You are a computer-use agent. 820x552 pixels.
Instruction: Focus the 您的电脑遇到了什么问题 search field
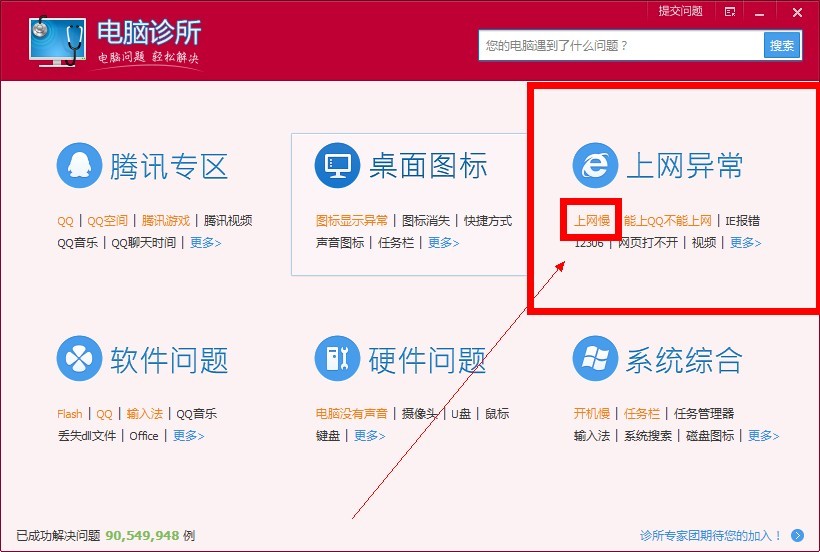[621, 45]
